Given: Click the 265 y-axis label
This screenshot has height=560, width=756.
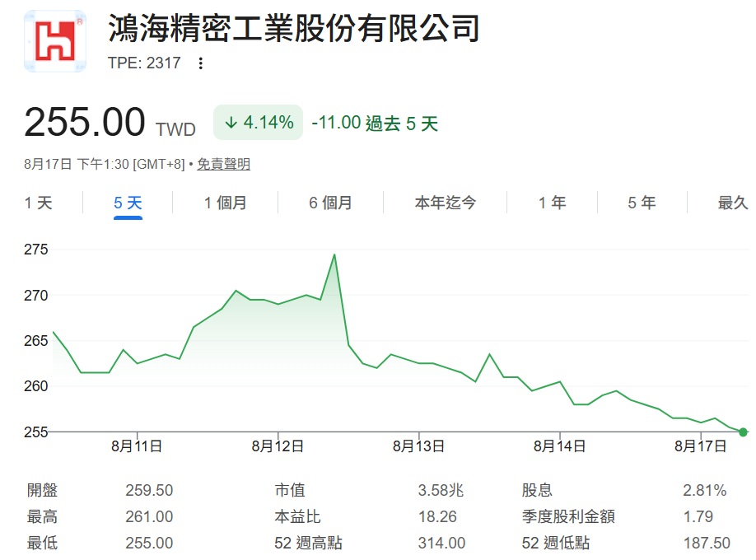Looking at the screenshot, I should click(36, 341).
